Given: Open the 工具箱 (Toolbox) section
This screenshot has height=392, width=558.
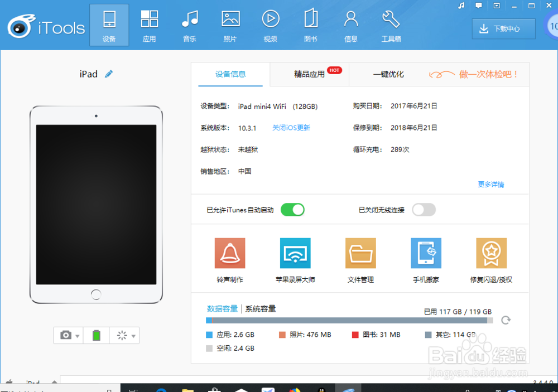Looking at the screenshot, I should point(391,25).
